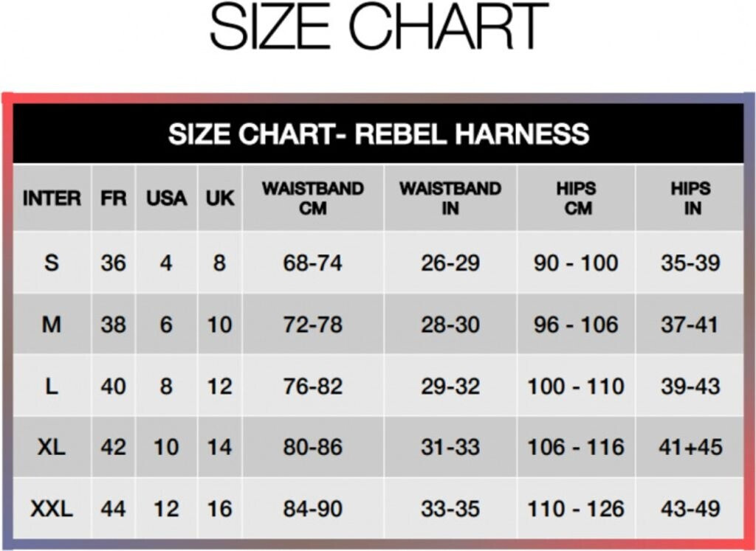Click the SIZE CHART- REBEL HARNESS title bar

378,134
